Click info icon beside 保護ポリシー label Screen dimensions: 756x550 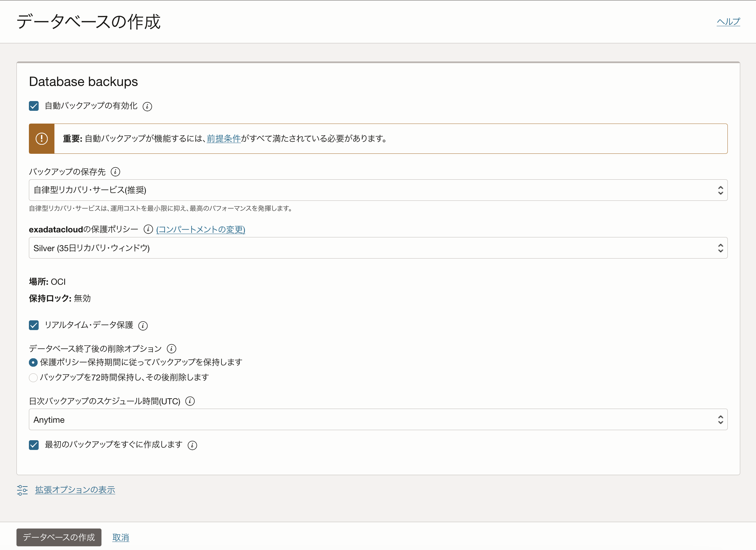point(148,229)
